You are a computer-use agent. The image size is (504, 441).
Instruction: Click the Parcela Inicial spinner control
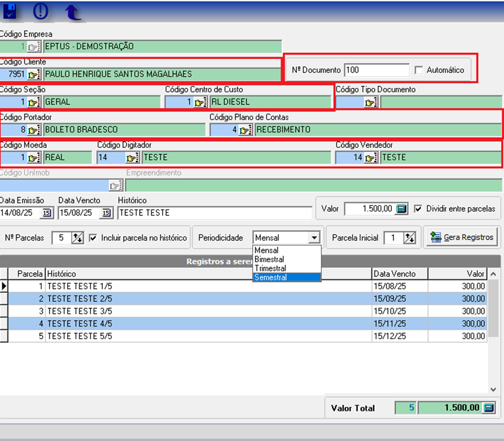(x=409, y=238)
